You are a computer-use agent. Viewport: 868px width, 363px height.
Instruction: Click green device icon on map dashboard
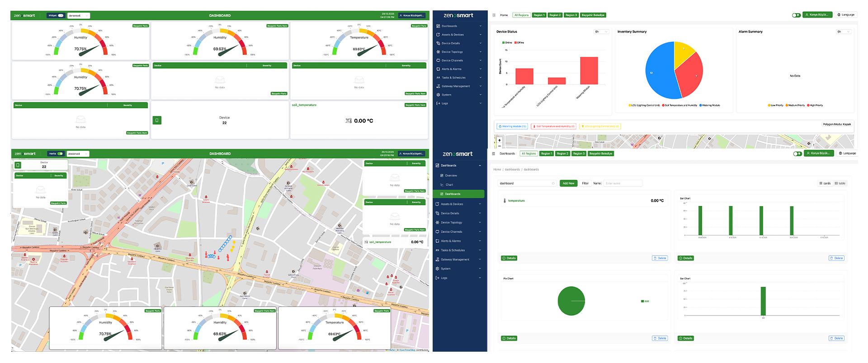[18, 165]
